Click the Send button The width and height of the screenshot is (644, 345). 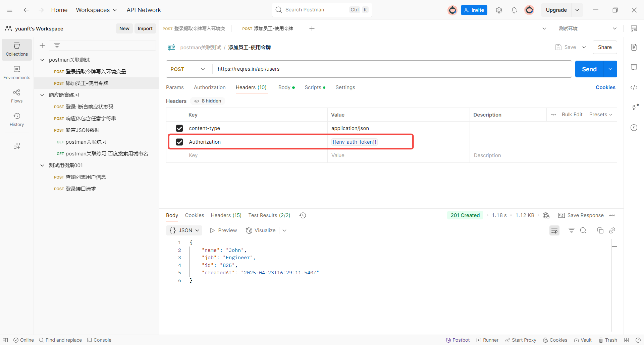coord(589,69)
